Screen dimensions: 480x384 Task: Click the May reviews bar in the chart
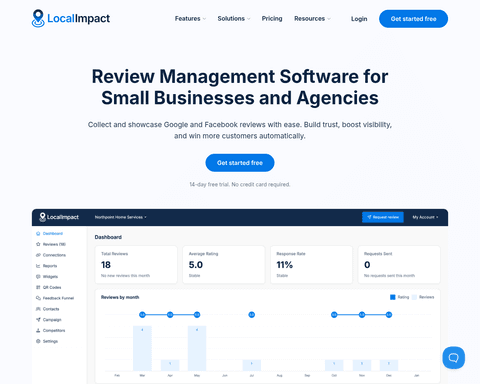coord(197,348)
